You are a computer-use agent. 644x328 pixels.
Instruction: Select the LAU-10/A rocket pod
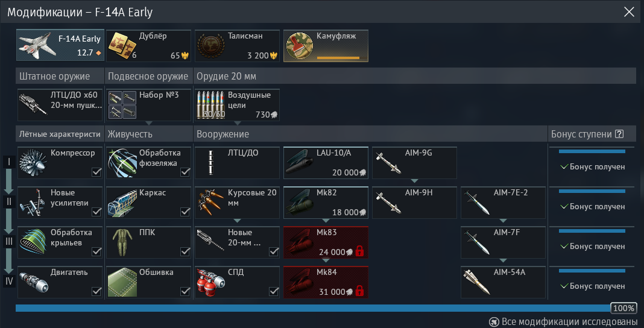326,163
